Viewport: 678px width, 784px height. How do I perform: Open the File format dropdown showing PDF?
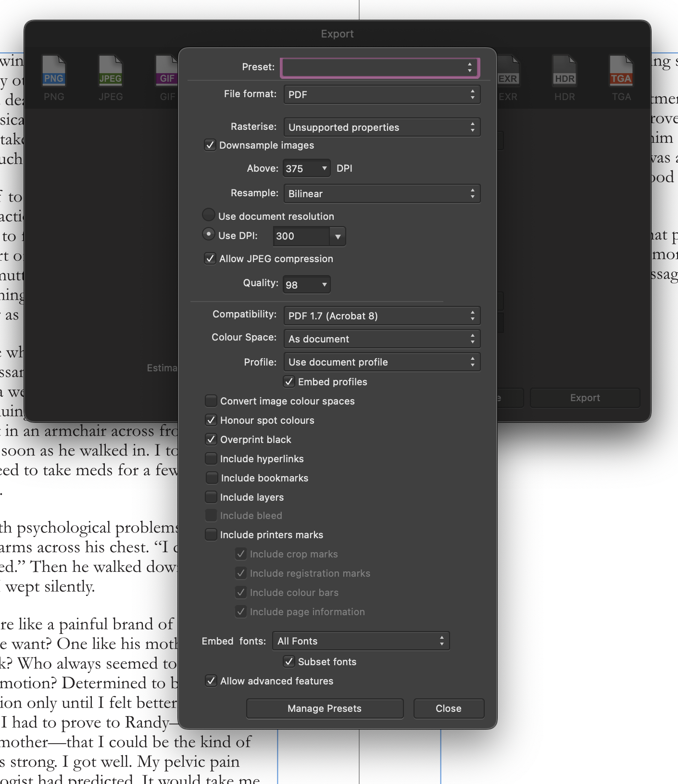point(382,94)
